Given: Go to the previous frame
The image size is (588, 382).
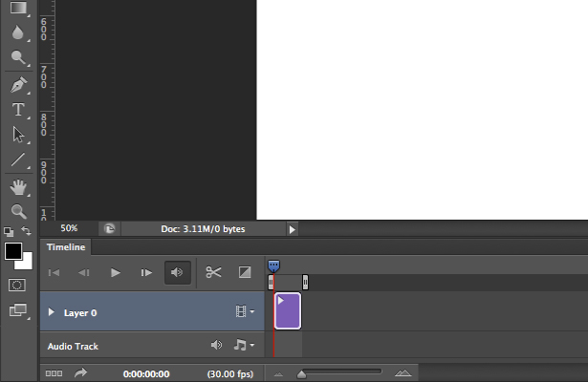Looking at the screenshot, I should click(84, 272).
